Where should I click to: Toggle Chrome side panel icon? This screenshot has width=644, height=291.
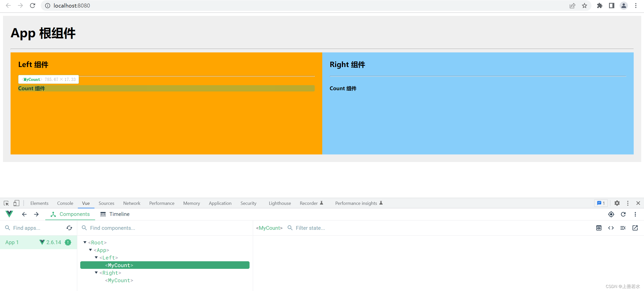(612, 6)
